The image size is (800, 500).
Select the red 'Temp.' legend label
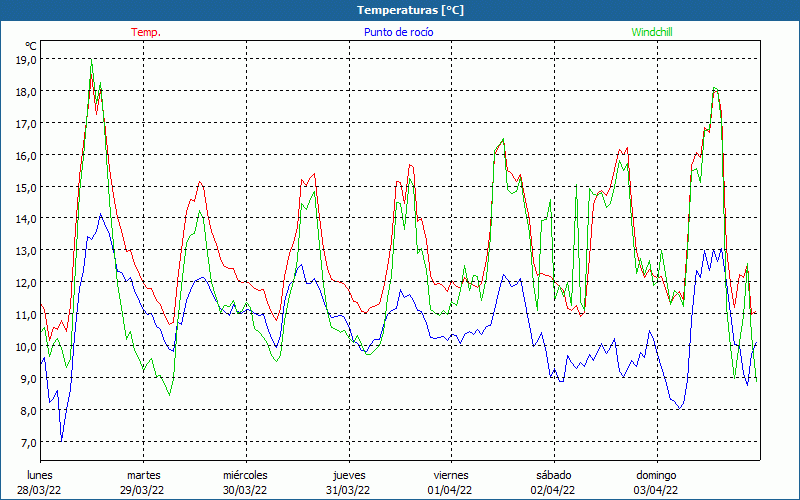[146, 32]
